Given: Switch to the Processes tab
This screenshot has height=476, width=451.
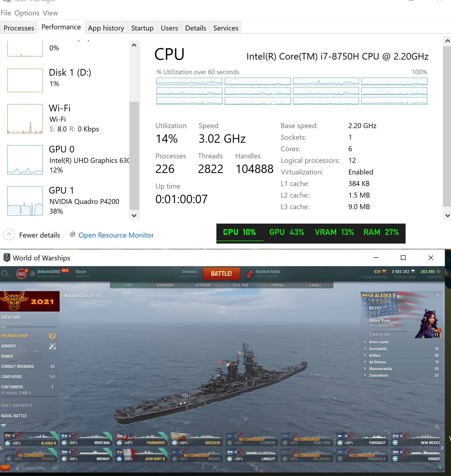Looking at the screenshot, I should coord(19,28).
